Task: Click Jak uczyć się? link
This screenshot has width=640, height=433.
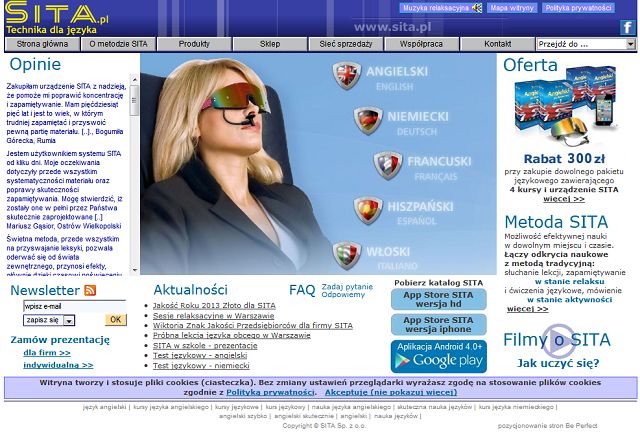Action: [x=558, y=363]
